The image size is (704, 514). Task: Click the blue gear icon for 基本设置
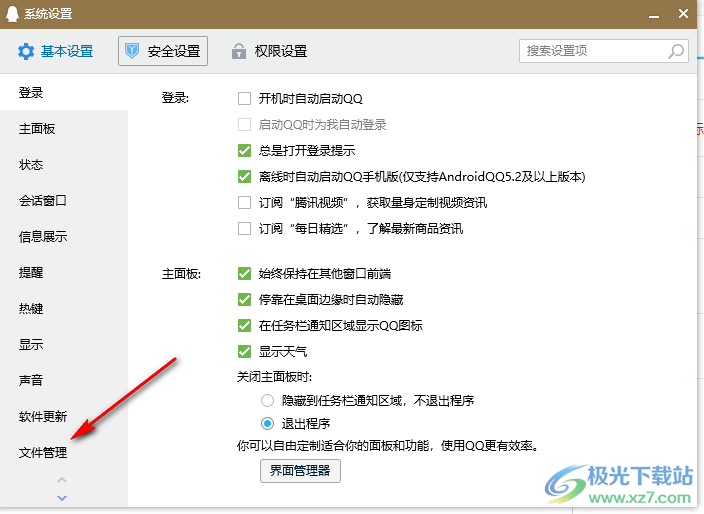coord(26,51)
